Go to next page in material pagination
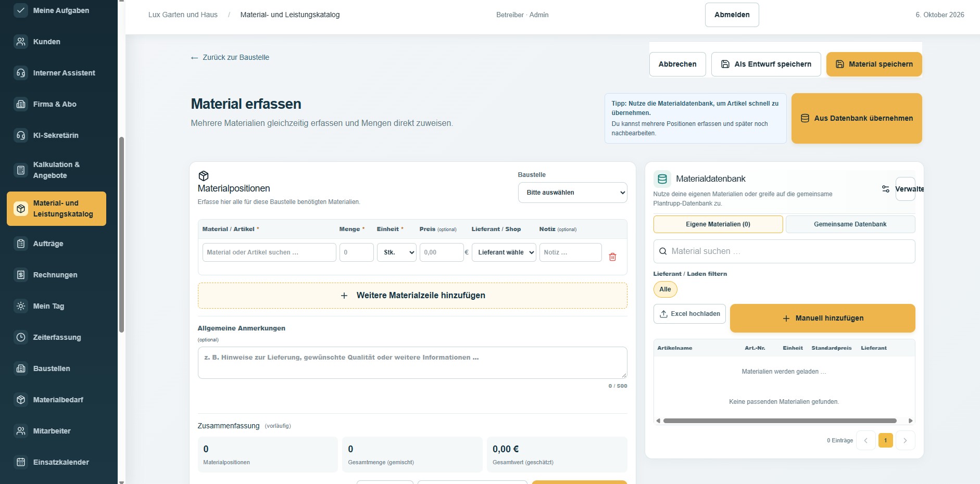 click(x=905, y=441)
